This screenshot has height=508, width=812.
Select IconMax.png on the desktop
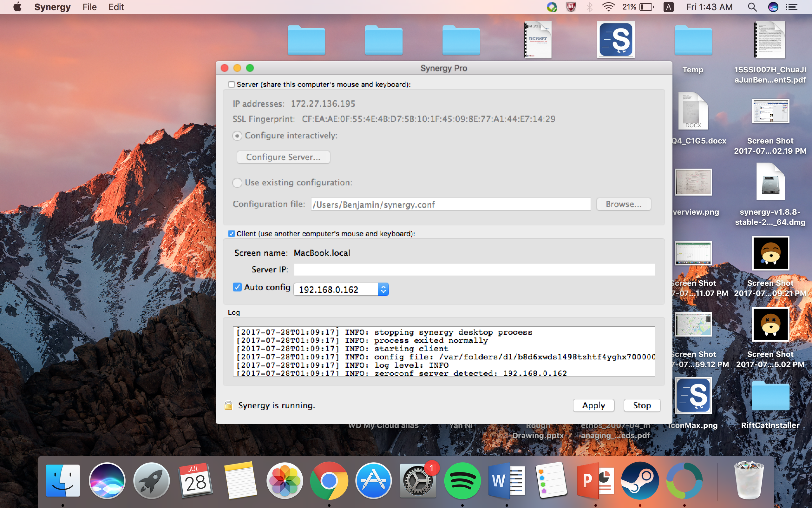(693, 395)
